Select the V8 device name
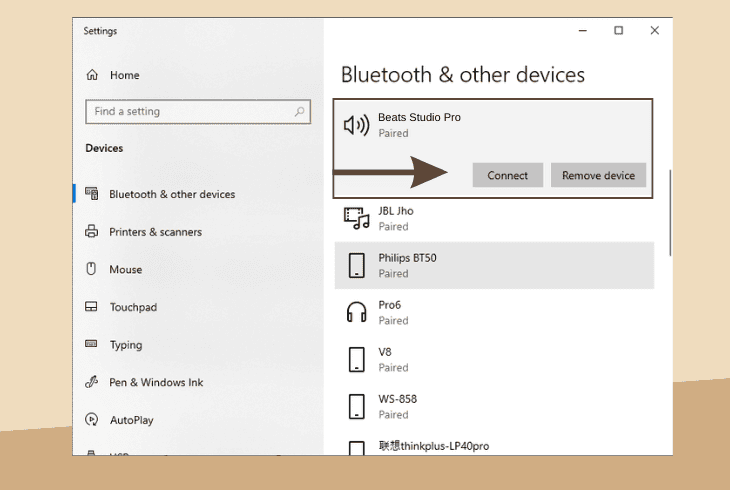 click(x=385, y=352)
